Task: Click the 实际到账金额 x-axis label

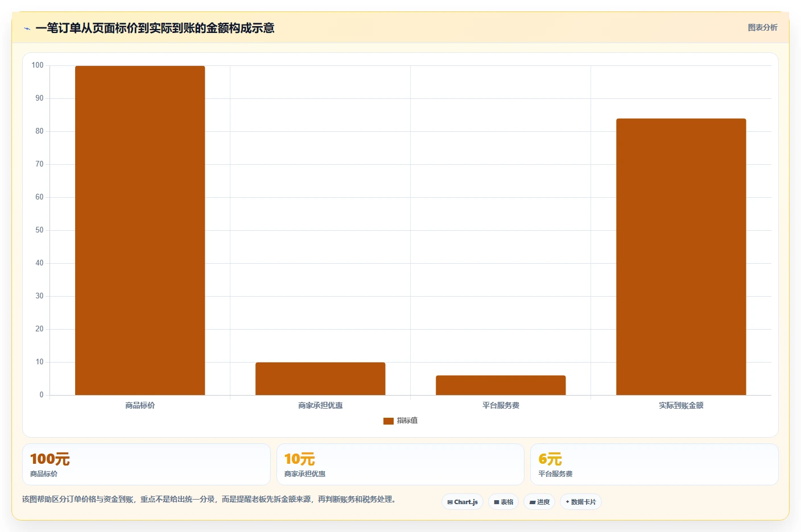Action: pyautogui.click(x=681, y=405)
